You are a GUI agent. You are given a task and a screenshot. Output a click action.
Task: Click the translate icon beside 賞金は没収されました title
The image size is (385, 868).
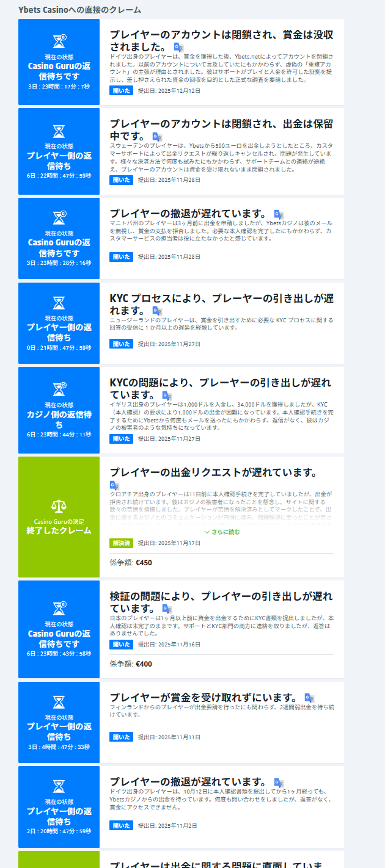[x=178, y=47]
